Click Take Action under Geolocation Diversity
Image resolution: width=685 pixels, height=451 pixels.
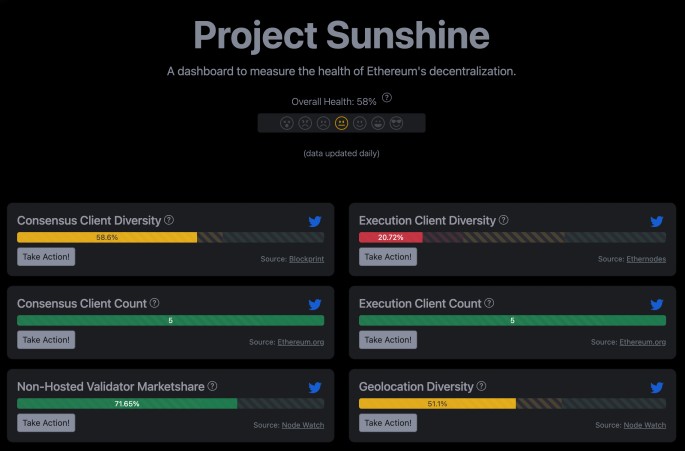[388, 423]
